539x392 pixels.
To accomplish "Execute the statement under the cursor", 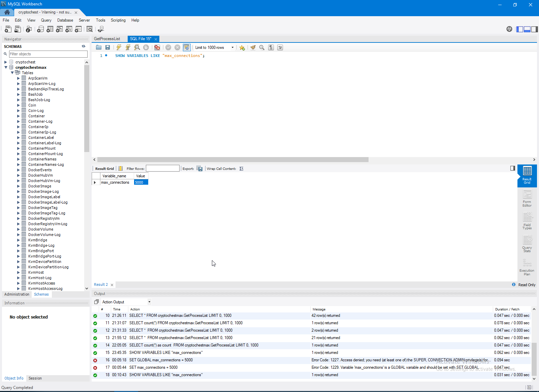I will click(128, 48).
